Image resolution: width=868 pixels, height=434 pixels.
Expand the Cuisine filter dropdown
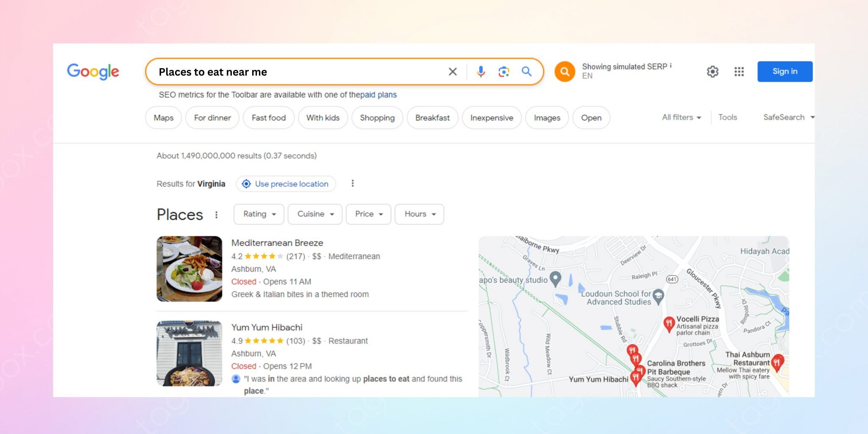315,214
